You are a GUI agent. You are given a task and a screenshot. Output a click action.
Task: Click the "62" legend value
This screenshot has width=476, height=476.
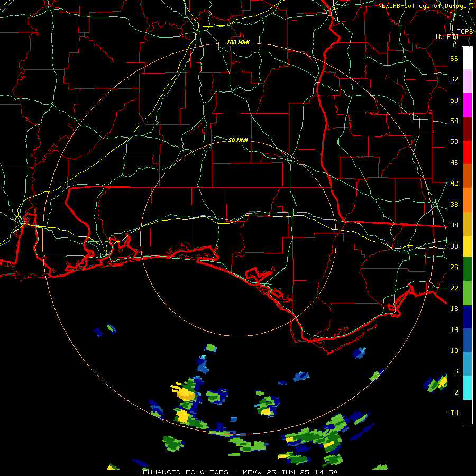pos(454,79)
